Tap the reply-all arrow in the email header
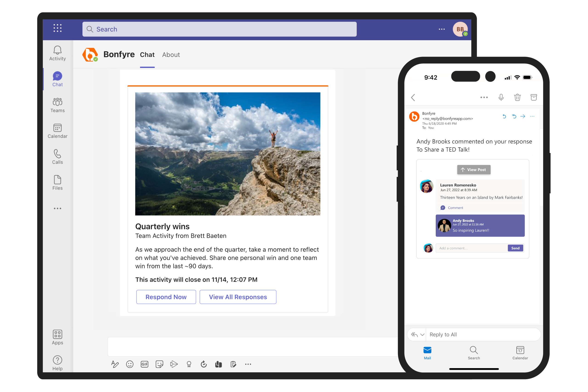 [514, 116]
